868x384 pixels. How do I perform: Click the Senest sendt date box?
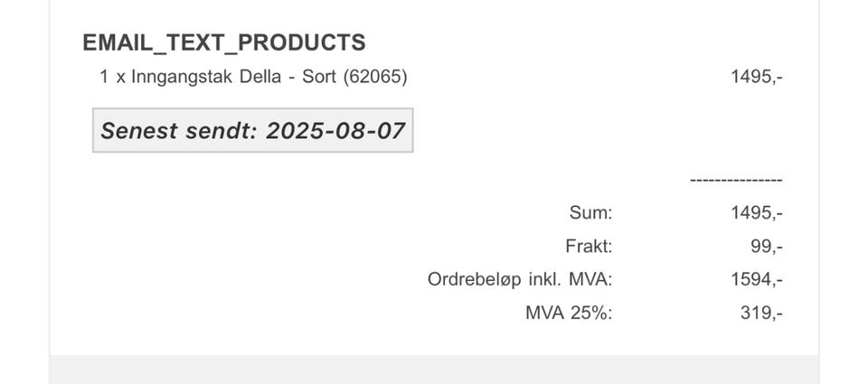pos(252,131)
